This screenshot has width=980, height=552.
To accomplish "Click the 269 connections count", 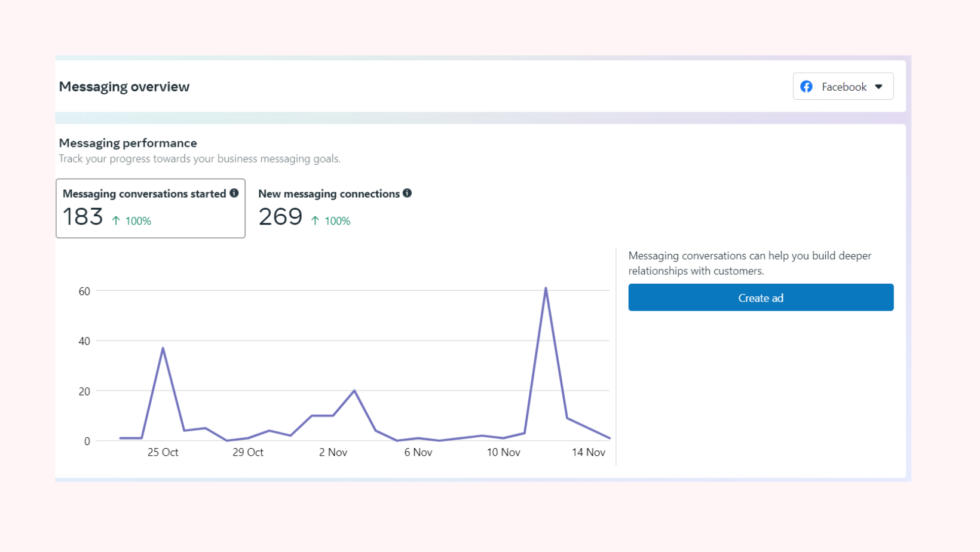I will 280,216.
